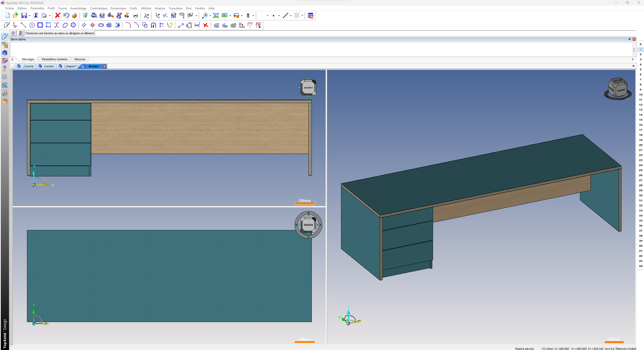Expand the document tabs list arrow
Viewport: 644px width, 350px height.
(633, 66)
